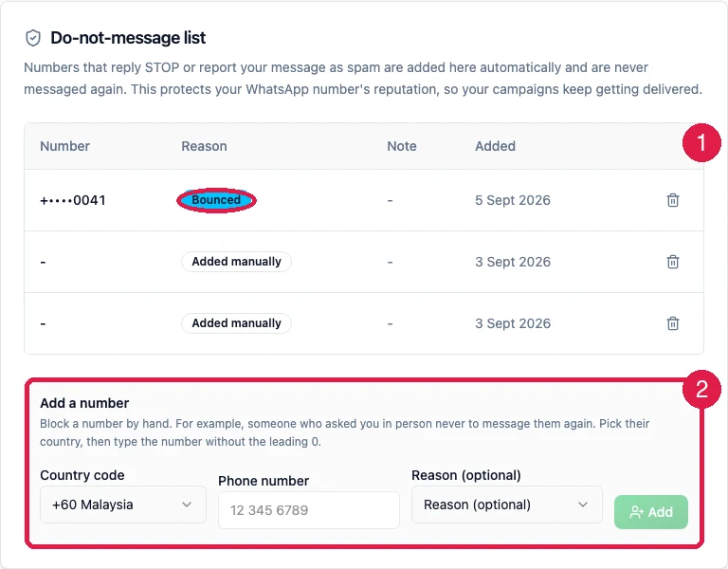Click the Phone number input field
The height and width of the screenshot is (569, 728).
click(x=309, y=510)
